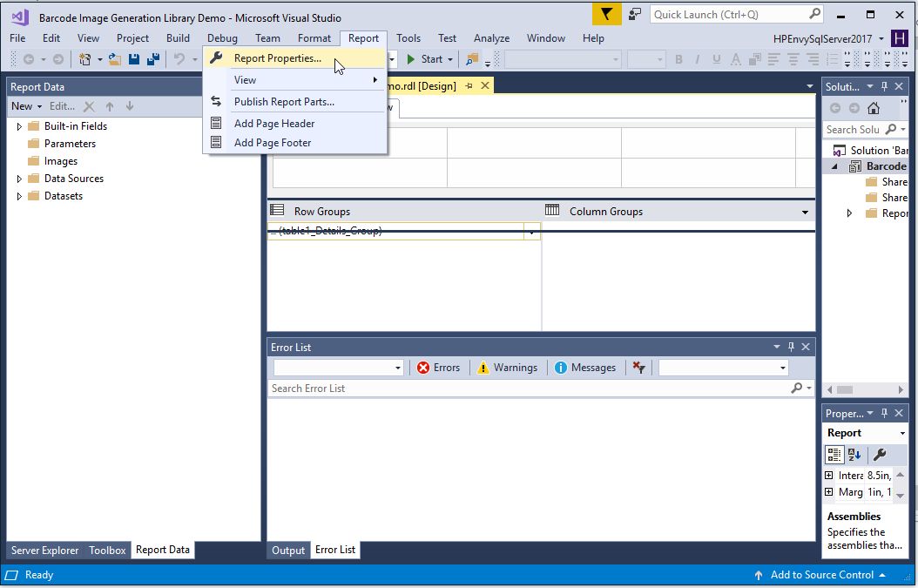Click the Property Pages wrench icon

coord(880,455)
